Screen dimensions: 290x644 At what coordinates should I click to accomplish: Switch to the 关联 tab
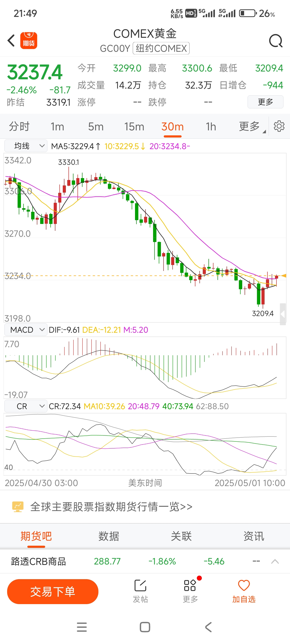click(x=181, y=536)
